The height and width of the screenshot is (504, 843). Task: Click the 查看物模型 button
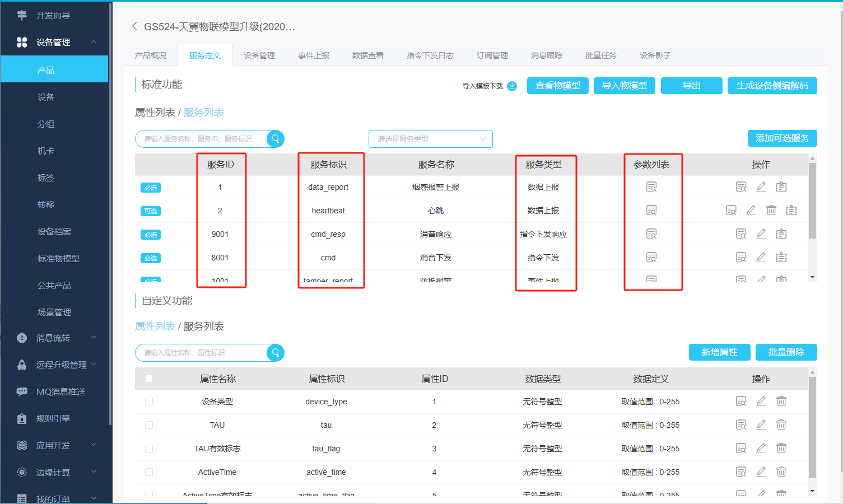coord(557,86)
